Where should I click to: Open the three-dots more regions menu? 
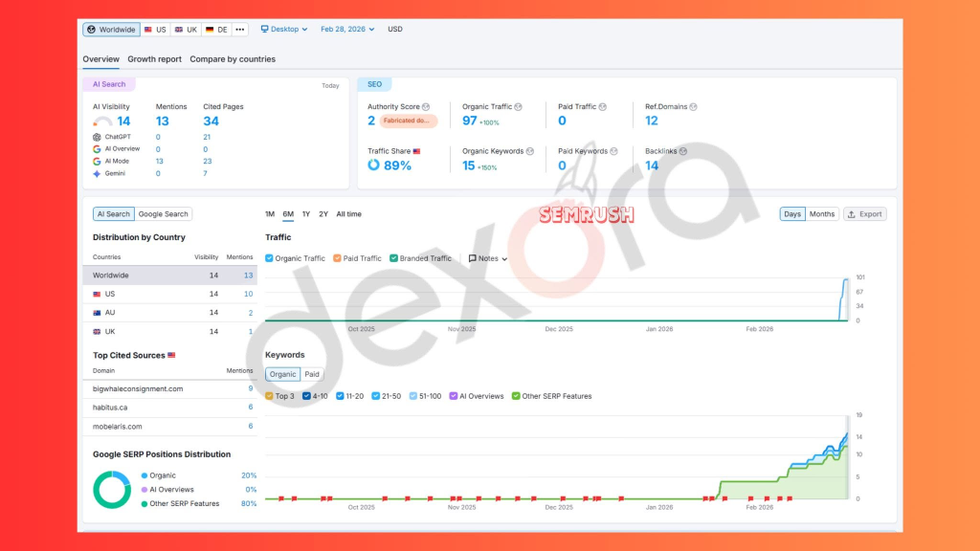[x=240, y=30]
